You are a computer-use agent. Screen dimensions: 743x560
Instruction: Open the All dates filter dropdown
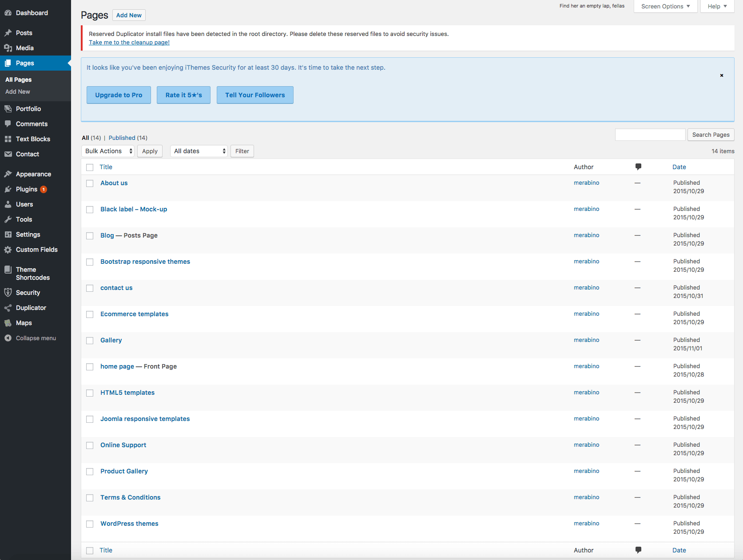coord(199,151)
